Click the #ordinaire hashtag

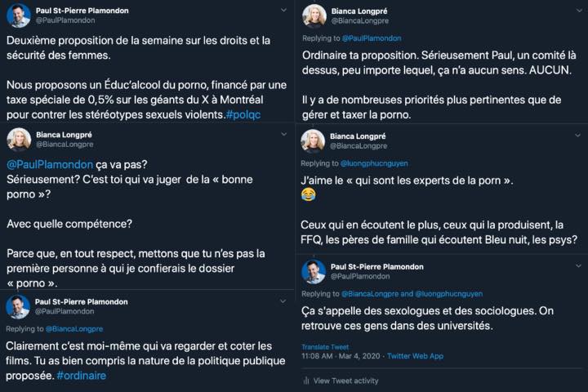click(82, 376)
